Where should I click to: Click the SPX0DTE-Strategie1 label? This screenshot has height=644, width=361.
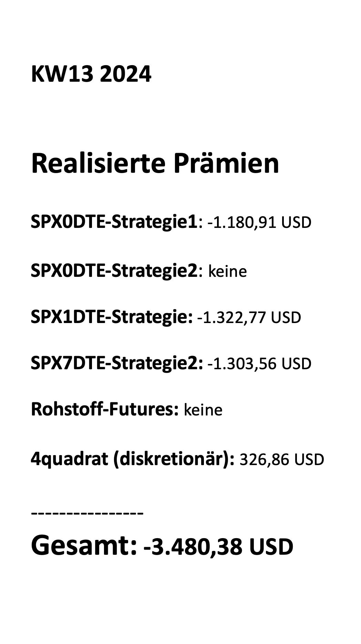coord(114,222)
